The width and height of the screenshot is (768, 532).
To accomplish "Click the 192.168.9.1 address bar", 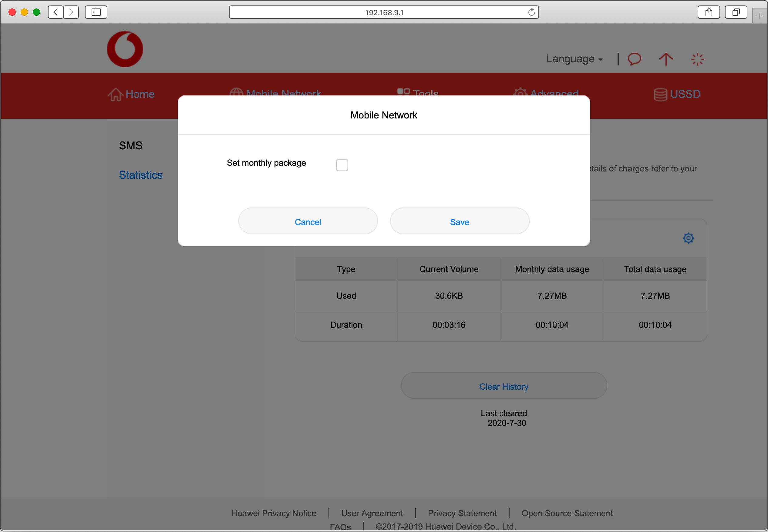I will pyautogui.click(x=384, y=12).
